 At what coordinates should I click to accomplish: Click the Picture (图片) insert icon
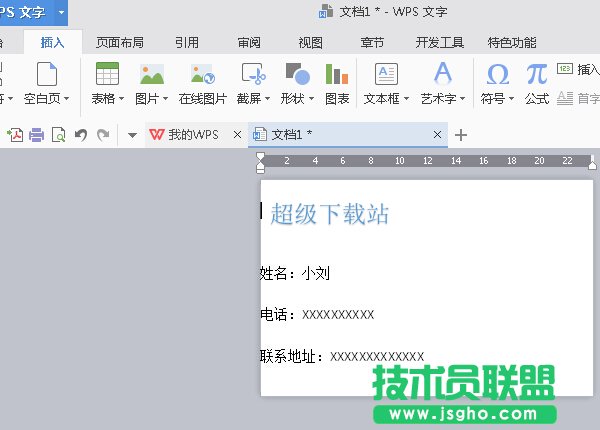pyautogui.click(x=151, y=75)
